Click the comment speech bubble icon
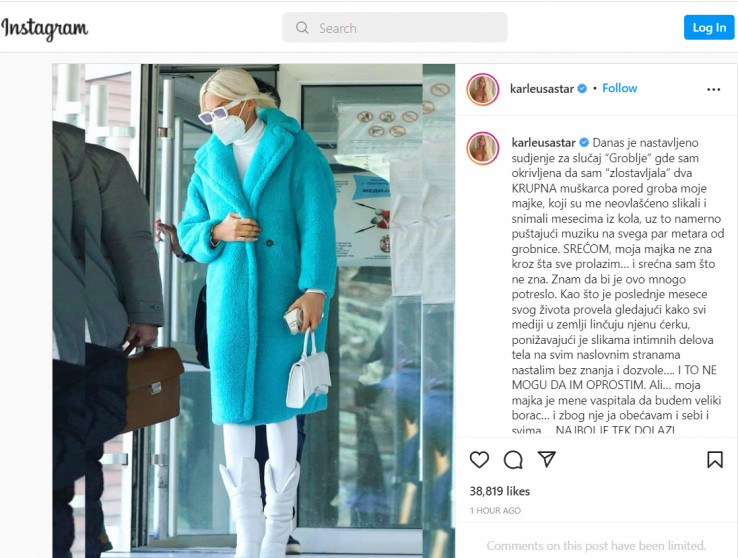 point(513,460)
